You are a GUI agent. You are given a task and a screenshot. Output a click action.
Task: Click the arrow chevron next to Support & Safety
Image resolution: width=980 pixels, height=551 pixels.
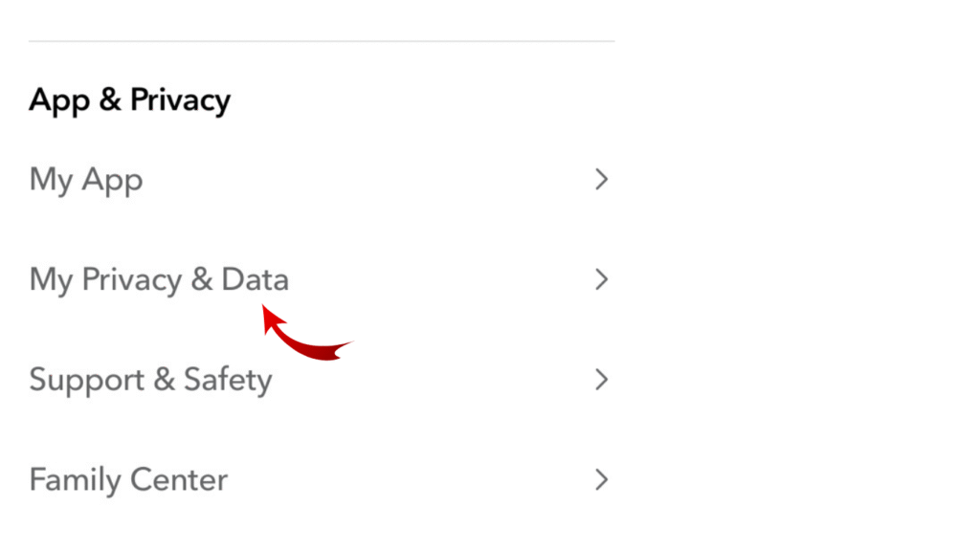(x=601, y=380)
